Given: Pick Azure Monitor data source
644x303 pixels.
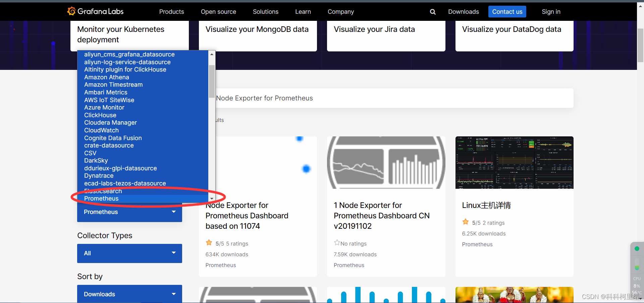Looking at the screenshot, I should [143, 107].
